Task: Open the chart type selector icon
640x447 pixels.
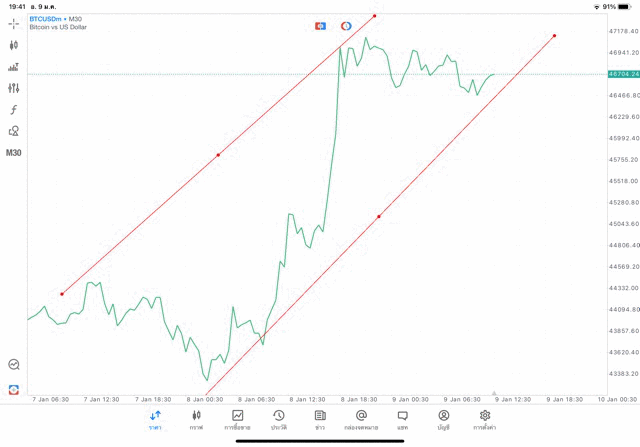Action: pyautogui.click(x=14, y=45)
